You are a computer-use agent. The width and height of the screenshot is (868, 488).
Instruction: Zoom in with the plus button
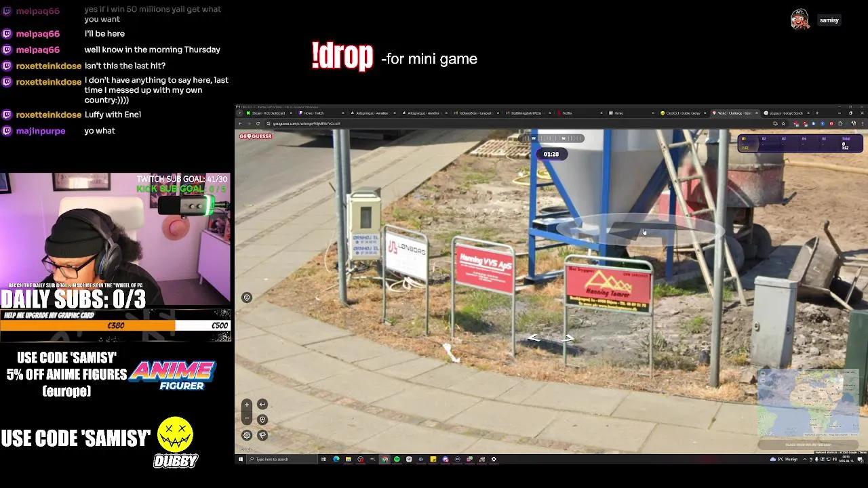coord(247,405)
